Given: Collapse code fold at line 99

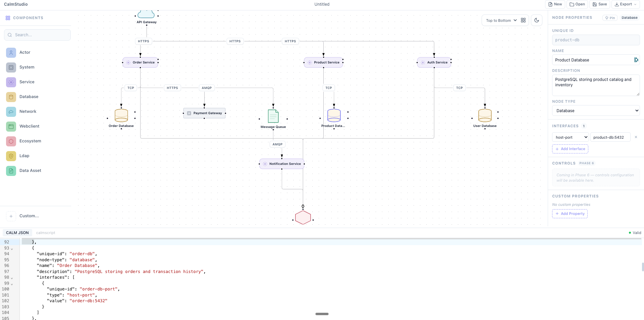Looking at the screenshot, I should coord(12,284).
